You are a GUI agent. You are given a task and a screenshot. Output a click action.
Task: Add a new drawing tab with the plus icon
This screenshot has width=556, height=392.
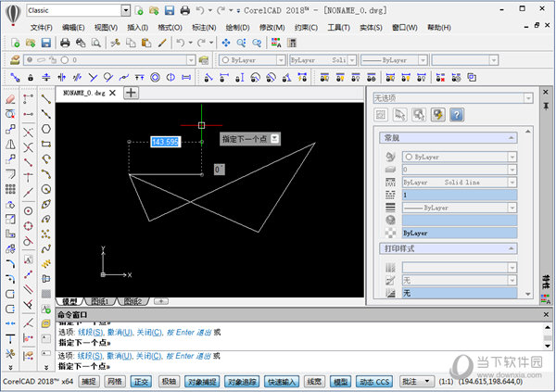coord(131,93)
